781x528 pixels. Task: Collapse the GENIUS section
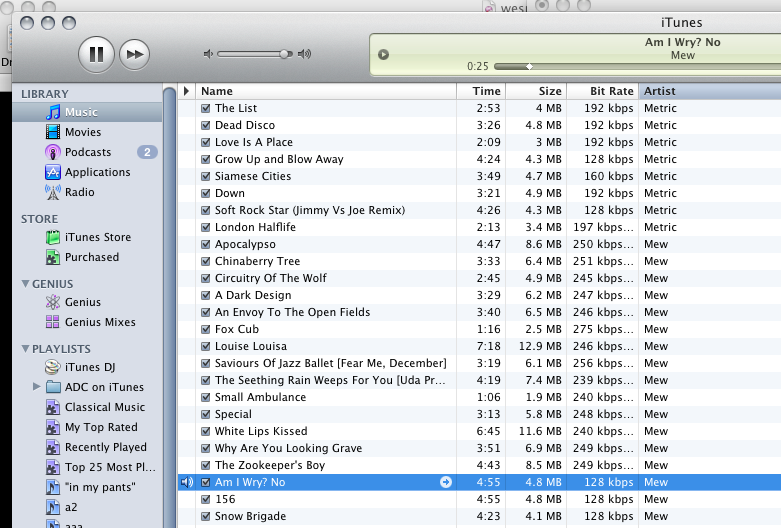point(25,283)
